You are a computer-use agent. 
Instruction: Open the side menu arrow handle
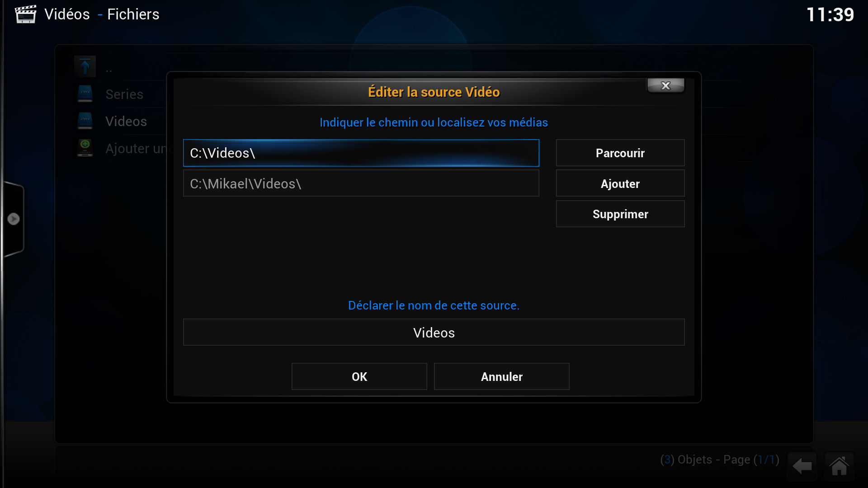[14, 219]
